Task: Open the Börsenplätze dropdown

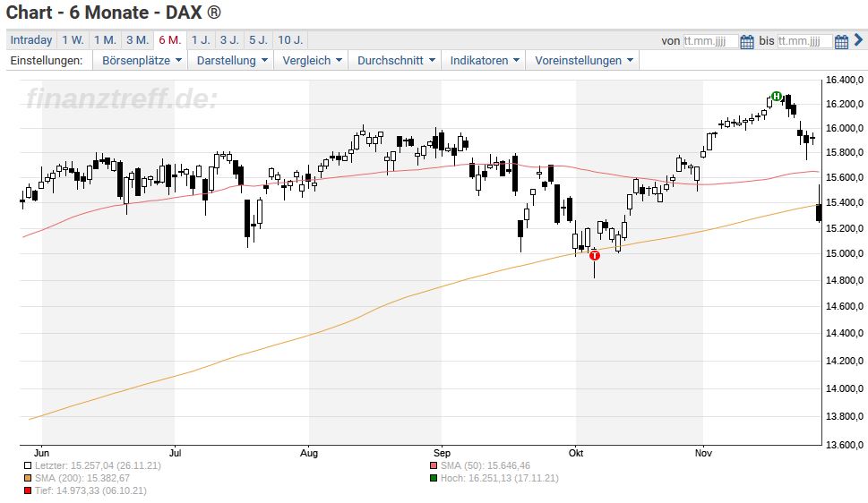Action: (x=142, y=60)
